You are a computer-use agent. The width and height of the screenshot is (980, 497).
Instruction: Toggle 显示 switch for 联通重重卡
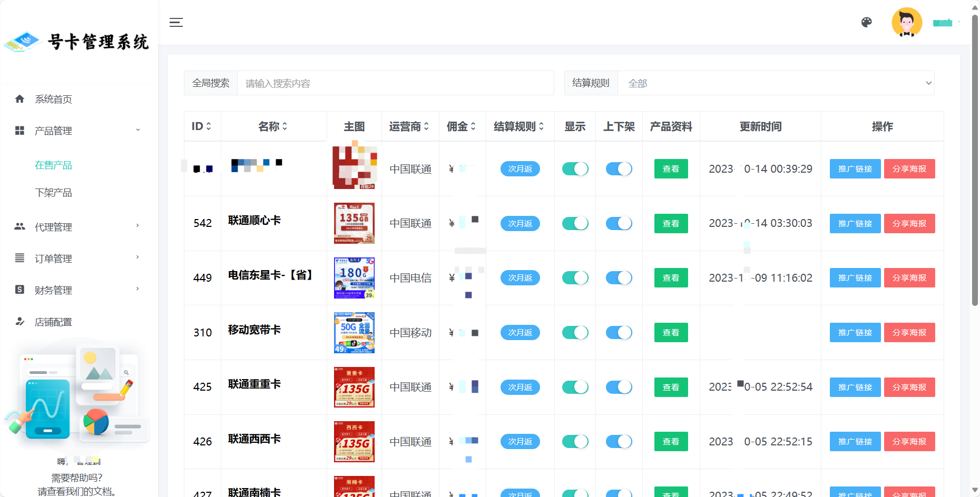tap(575, 387)
